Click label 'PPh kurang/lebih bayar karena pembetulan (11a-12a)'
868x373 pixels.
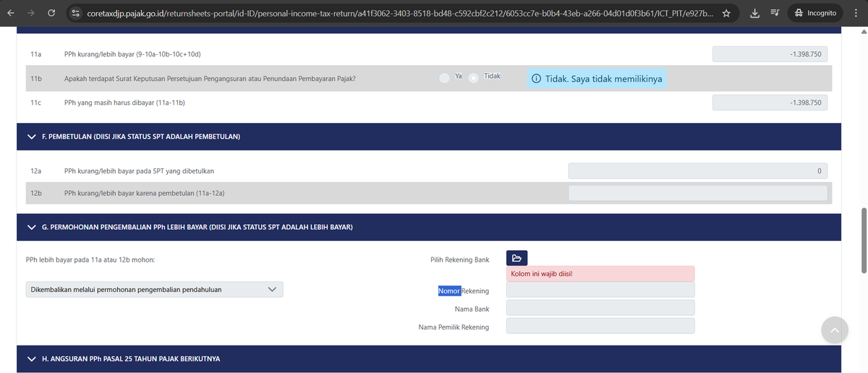point(145,193)
